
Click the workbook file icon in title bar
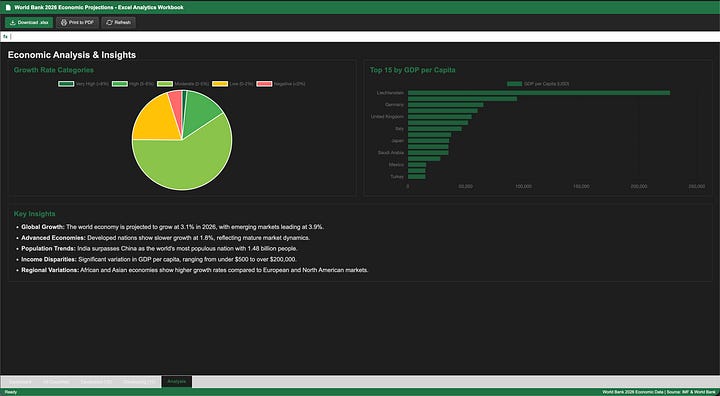[x=8, y=7]
